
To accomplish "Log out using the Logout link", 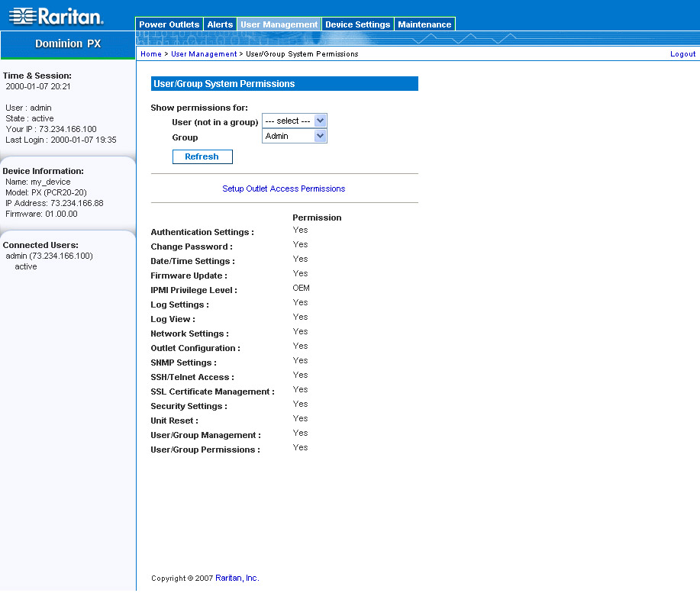I will 682,54.
